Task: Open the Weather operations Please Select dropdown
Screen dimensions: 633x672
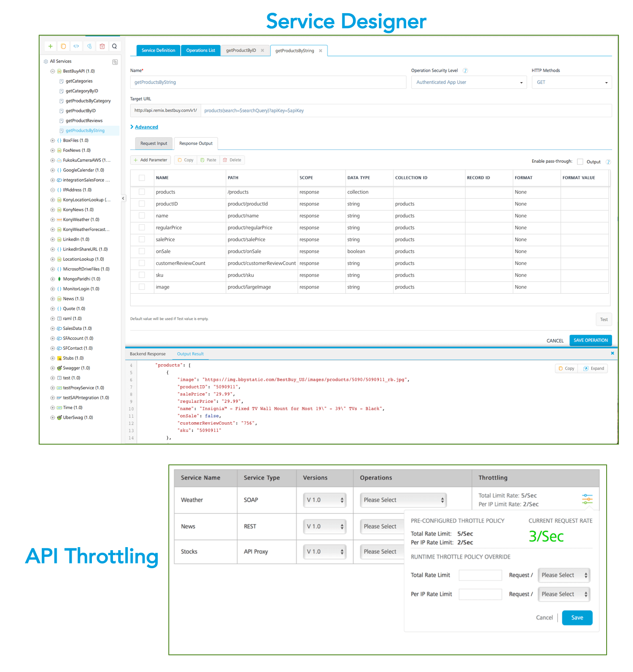Action: click(x=403, y=500)
